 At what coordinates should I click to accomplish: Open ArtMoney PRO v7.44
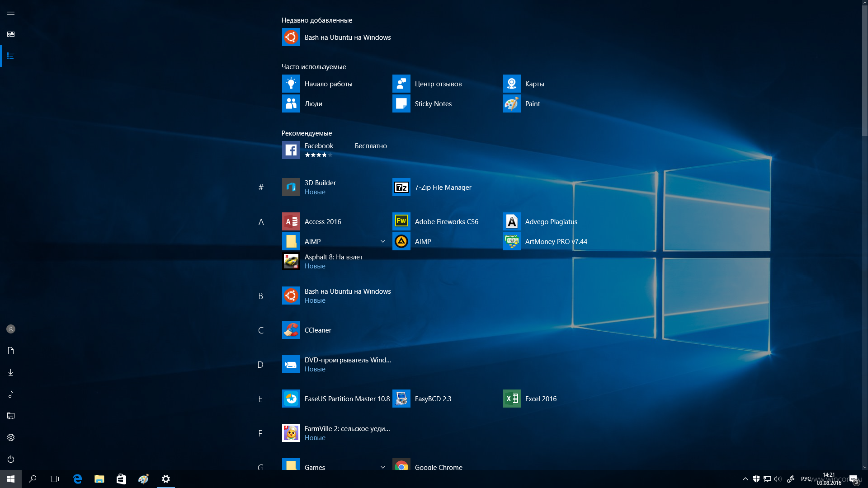545,241
